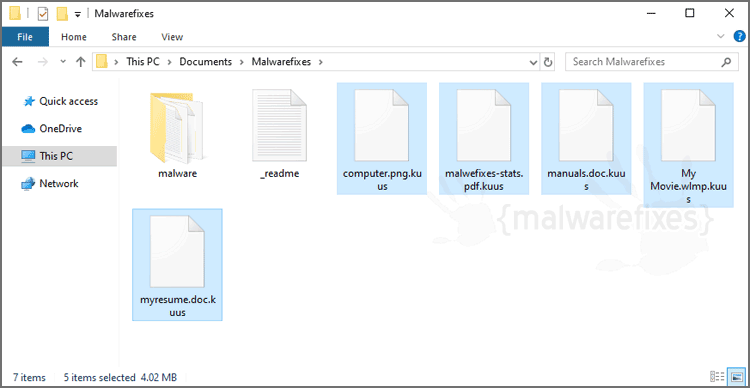Click the myresume.doc.kuus name label
The image size is (750, 388).
coord(177,306)
